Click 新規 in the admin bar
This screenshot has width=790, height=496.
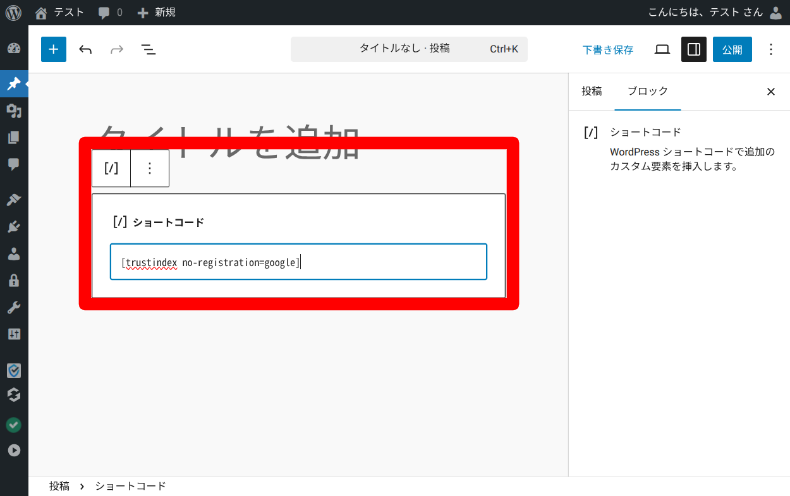[156, 12]
